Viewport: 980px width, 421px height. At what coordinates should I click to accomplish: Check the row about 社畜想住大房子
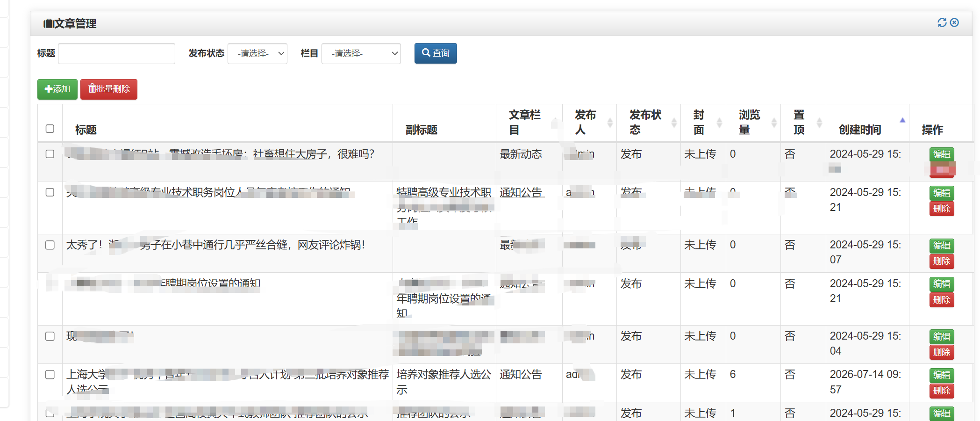tap(50, 154)
